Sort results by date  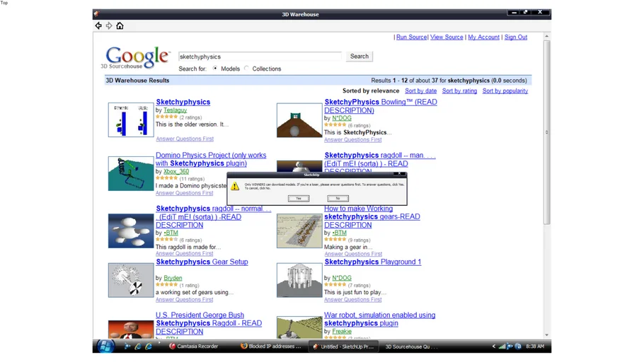pos(420,90)
